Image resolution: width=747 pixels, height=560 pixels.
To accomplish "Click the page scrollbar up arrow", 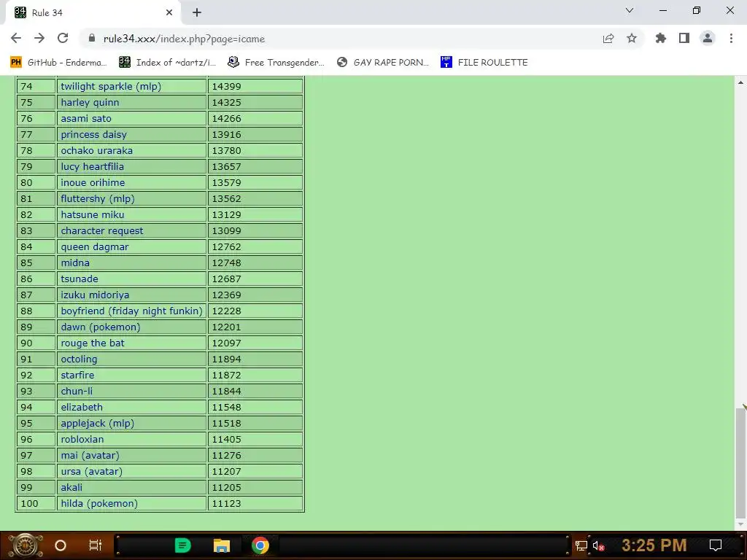I will click(x=741, y=82).
